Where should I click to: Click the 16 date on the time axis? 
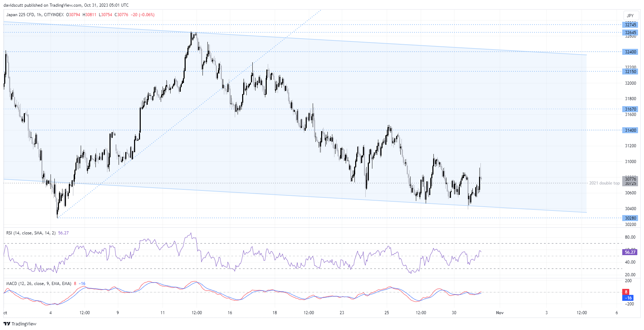click(230, 313)
